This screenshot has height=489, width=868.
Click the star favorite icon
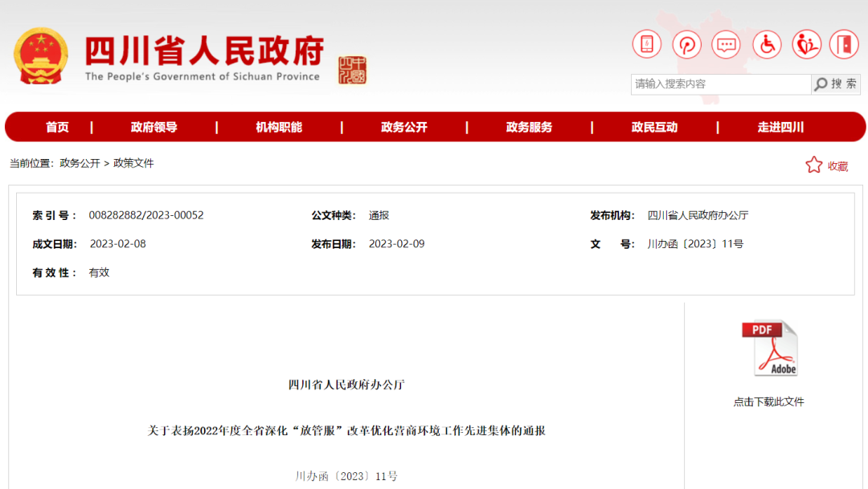coord(813,165)
